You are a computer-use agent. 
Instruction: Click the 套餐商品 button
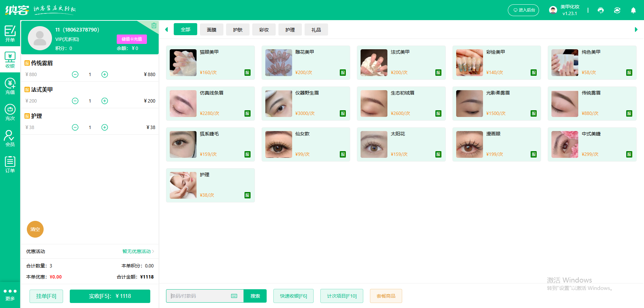click(386, 296)
